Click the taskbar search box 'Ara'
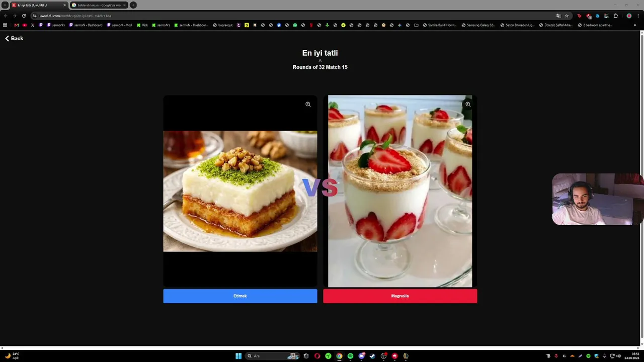Screen dimensions: 644x362 (x=272, y=356)
